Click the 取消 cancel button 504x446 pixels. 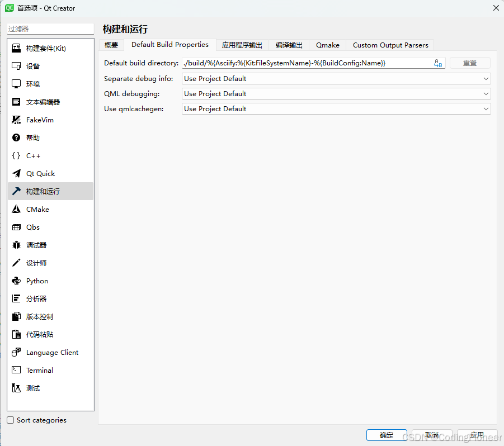(x=432, y=435)
